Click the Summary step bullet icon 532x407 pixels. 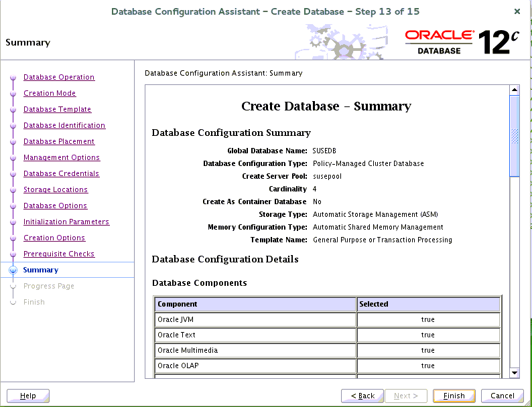click(13, 270)
